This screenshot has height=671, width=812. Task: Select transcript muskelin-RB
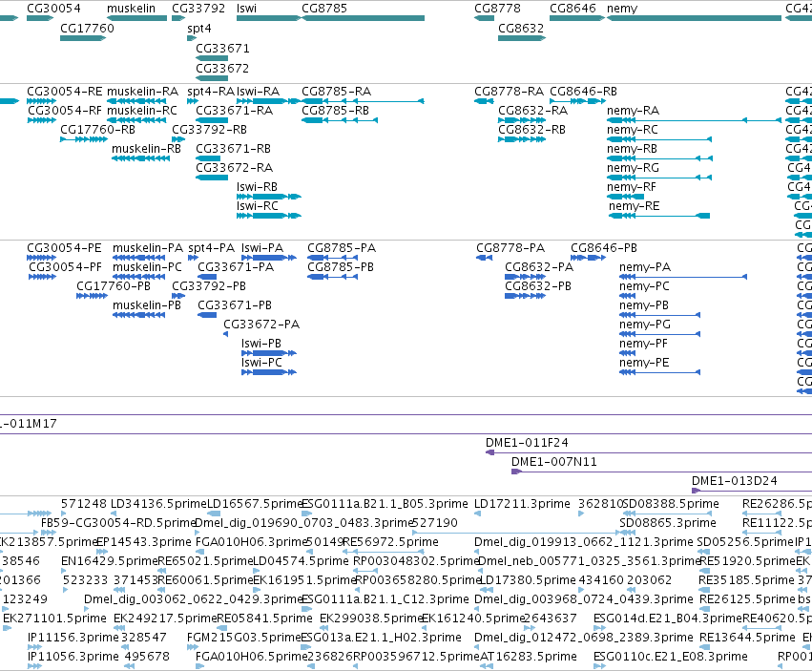tap(141, 158)
